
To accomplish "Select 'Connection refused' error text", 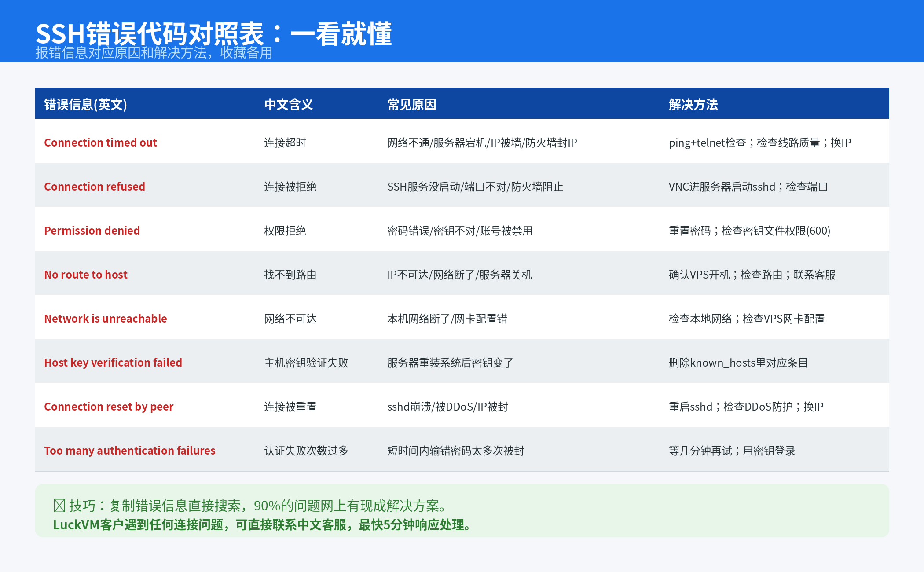I will 95,187.
